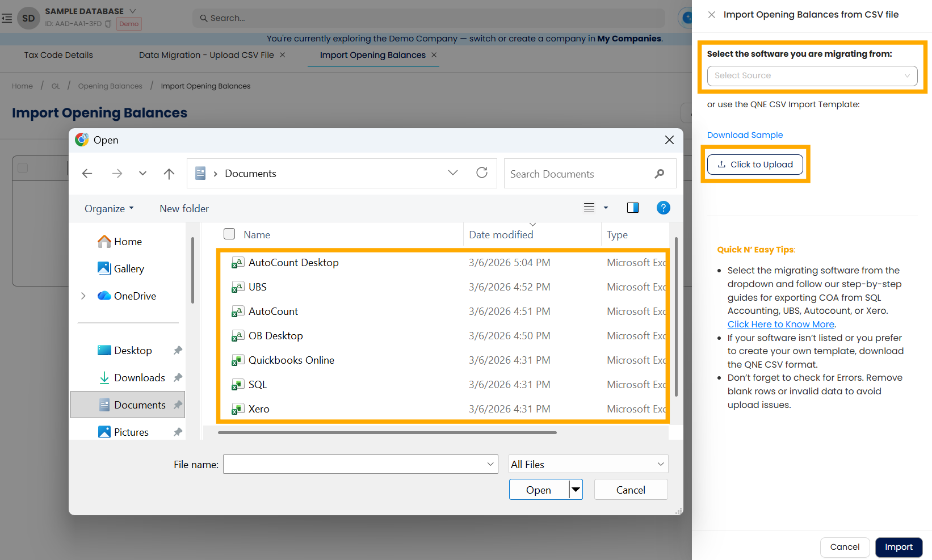The width and height of the screenshot is (932, 560).
Task: Open the Select Source dropdown
Action: pyautogui.click(x=812, y=76)
